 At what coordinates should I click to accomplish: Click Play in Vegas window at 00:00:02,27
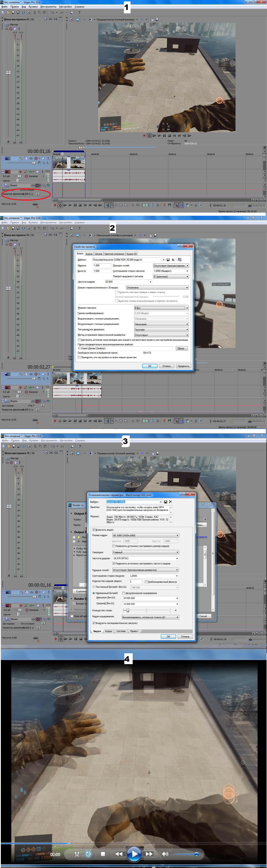70,421
